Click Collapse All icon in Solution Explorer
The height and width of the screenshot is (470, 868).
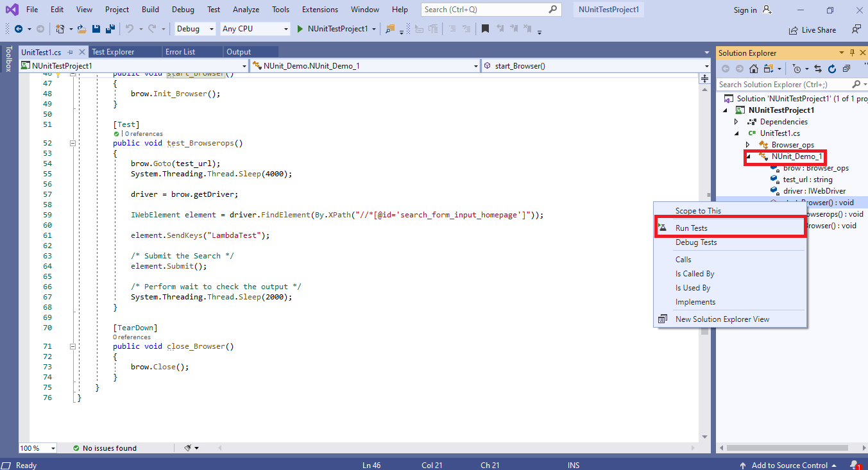tap(846, 69)
